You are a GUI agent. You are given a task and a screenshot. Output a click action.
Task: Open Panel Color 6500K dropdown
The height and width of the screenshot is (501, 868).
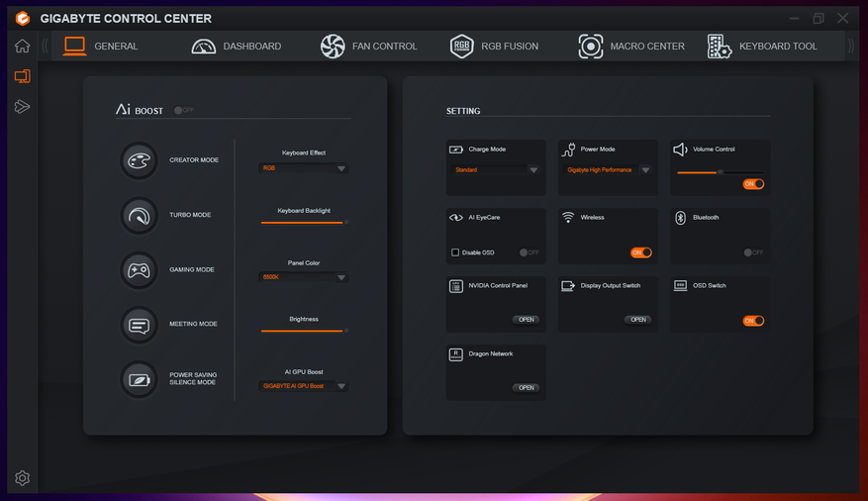304,277
